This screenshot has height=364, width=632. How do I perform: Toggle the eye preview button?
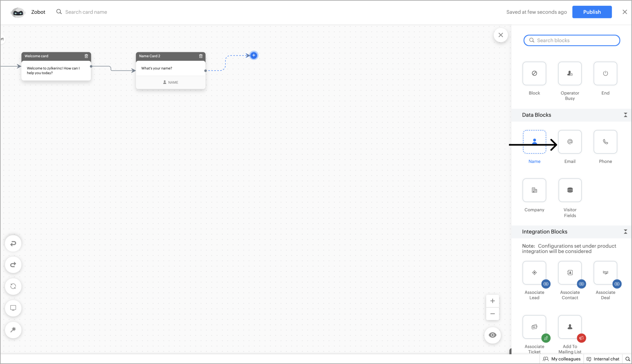point(492,335)
